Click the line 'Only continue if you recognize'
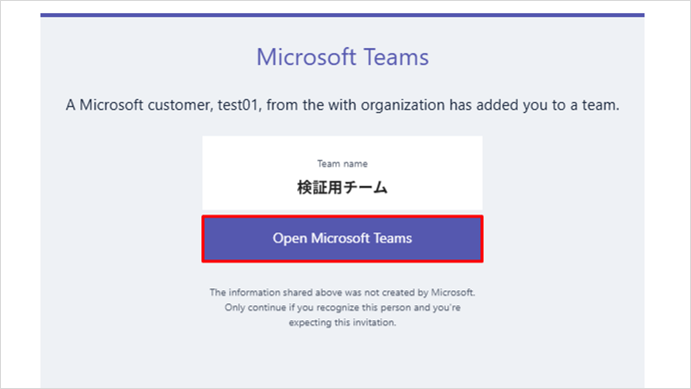This screenshot has height=389, width=691. [x=342, y=307]
